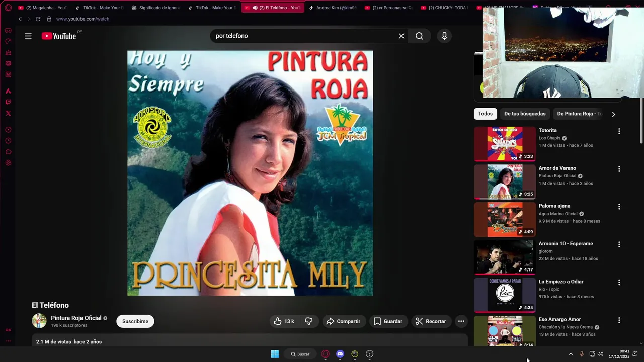Open X (Twitter) panel in sidebar
Viewport: 644px width, 362px height.
click(x=8, y=113)
